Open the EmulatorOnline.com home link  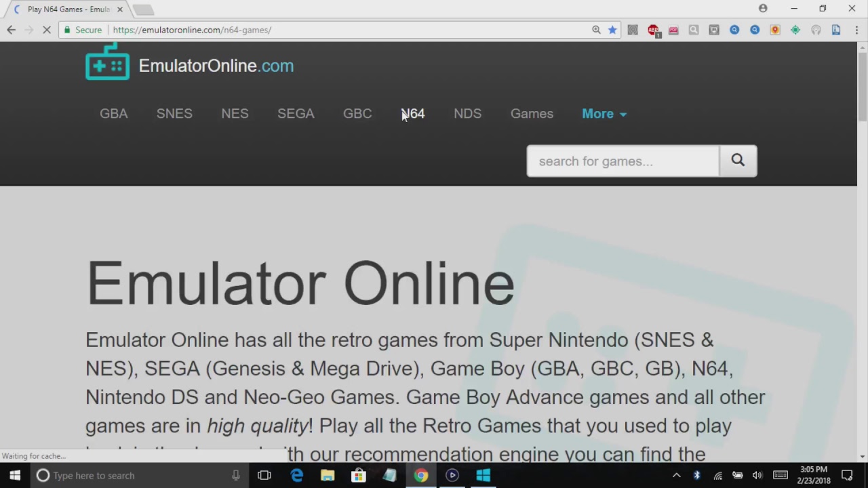tap(216, 66)
